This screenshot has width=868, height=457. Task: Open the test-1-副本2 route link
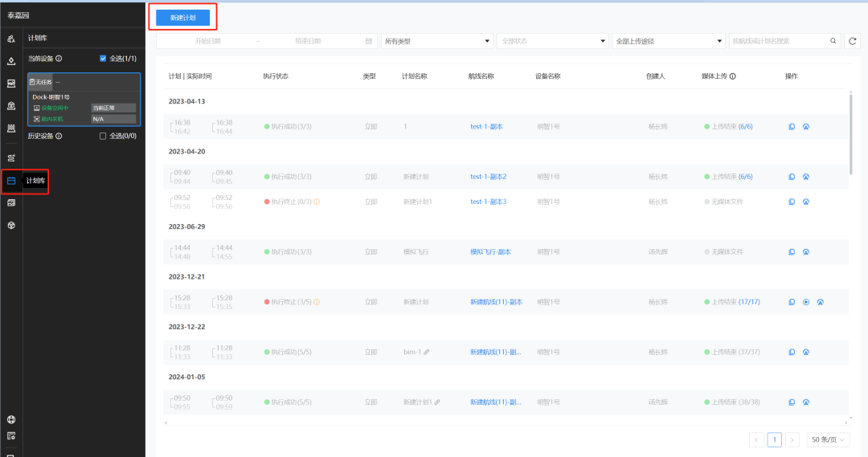pyautogui.click(x=489, y=177)
